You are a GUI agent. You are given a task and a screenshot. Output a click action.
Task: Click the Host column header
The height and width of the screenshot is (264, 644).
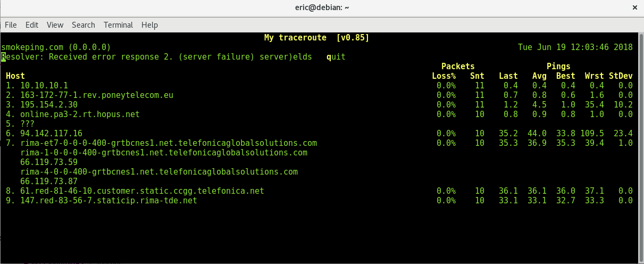coord(15,76)
